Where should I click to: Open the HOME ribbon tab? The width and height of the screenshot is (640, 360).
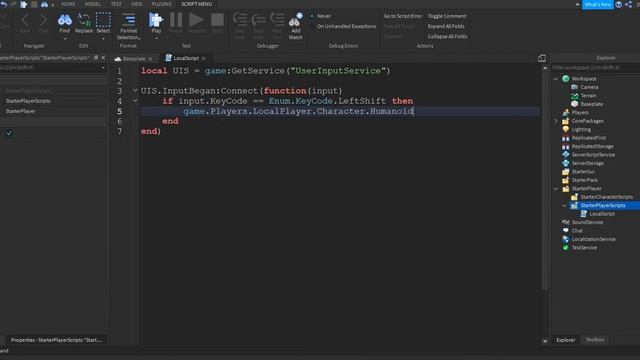coord(68,4)
